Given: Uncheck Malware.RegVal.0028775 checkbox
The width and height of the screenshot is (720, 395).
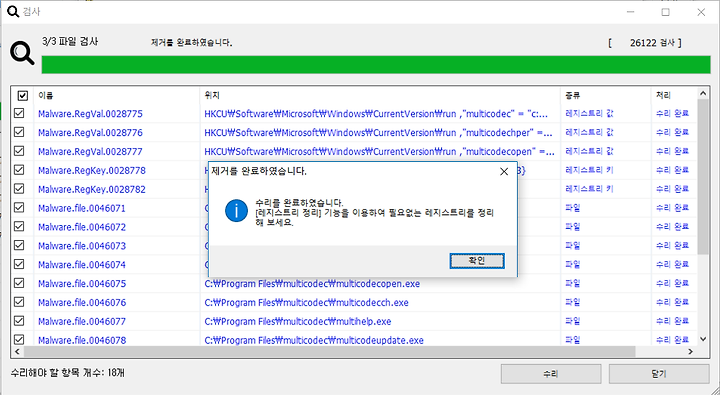Looking at the screenshot, I should point(19,113).
